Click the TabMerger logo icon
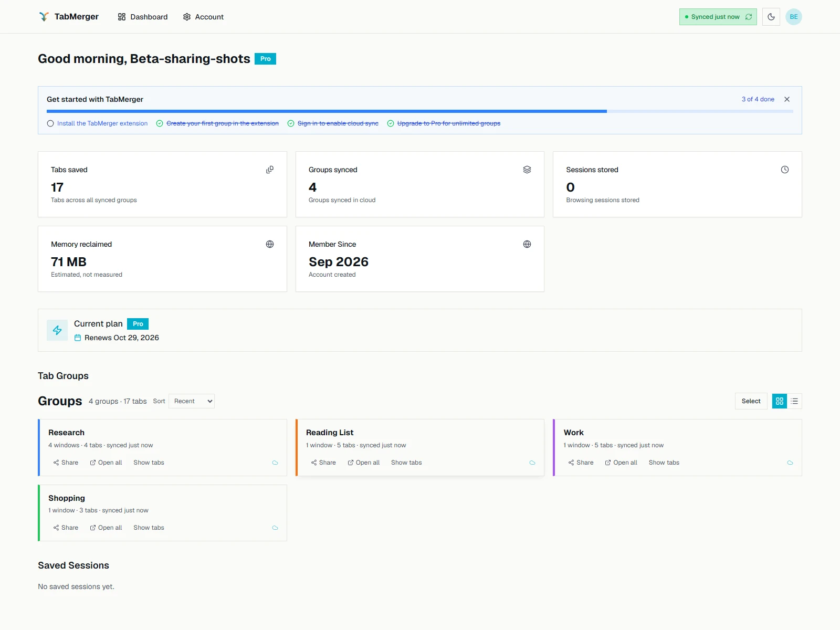This screenshot has width=840, height=630. tap(44, 17)
